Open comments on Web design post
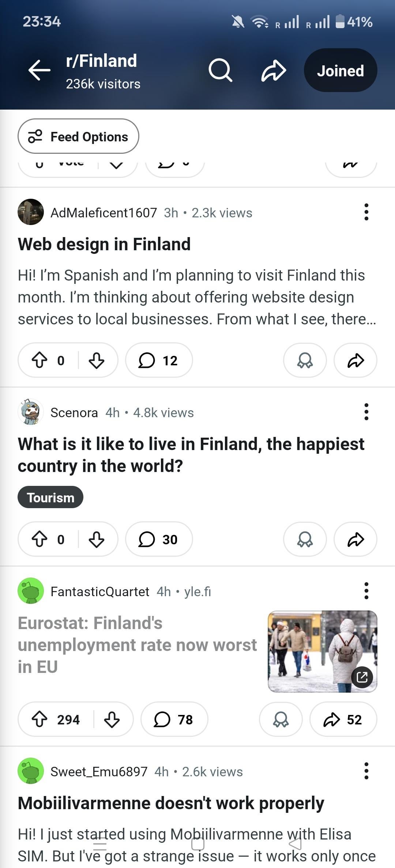This screenshot has width=395, height=868. click(159, 360)
